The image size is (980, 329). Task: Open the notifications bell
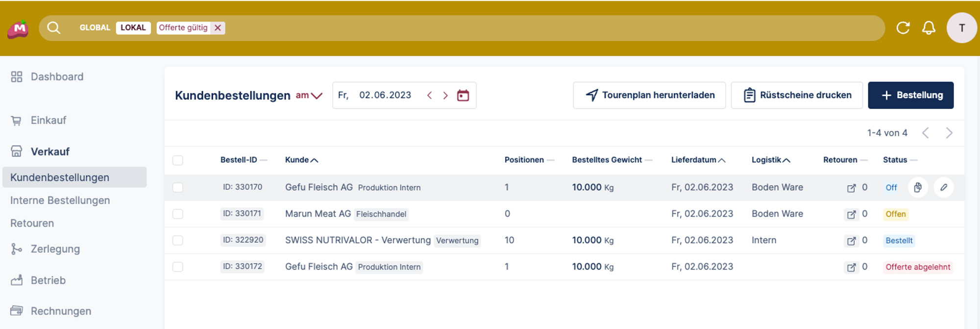tap(929, 28)
